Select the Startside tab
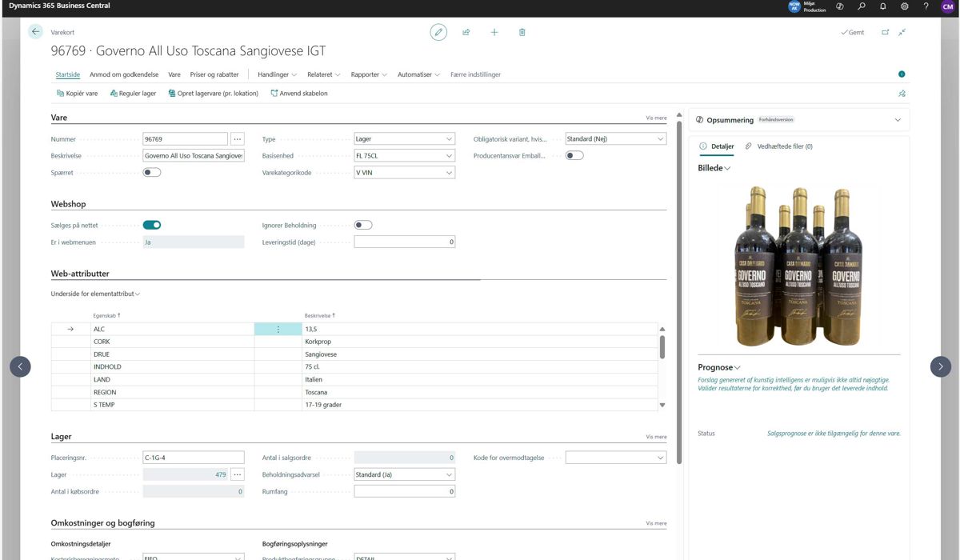This screenshot has height=560, width=960. pos(68,74)
